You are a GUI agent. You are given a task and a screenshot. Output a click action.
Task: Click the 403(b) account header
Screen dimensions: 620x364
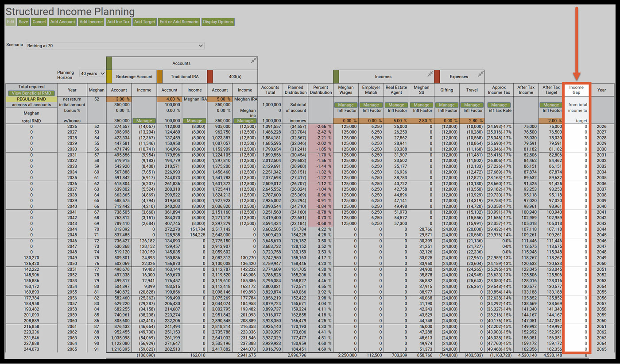[x=235, y=77]
